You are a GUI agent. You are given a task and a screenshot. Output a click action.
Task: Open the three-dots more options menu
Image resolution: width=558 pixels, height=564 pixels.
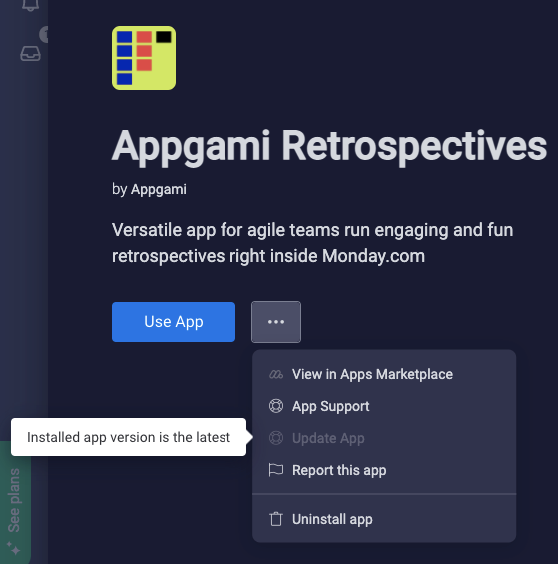[276, 322]
